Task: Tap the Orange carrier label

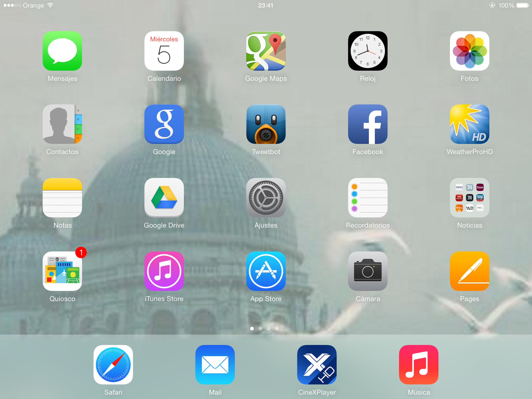Action: tap(33, 6)
